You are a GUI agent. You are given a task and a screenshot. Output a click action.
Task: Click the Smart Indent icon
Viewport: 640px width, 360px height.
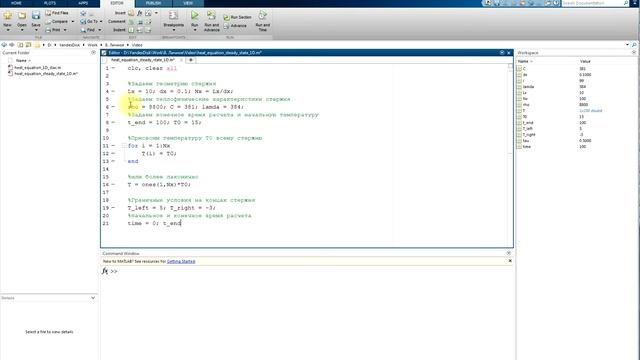click(x=131, y=30)
